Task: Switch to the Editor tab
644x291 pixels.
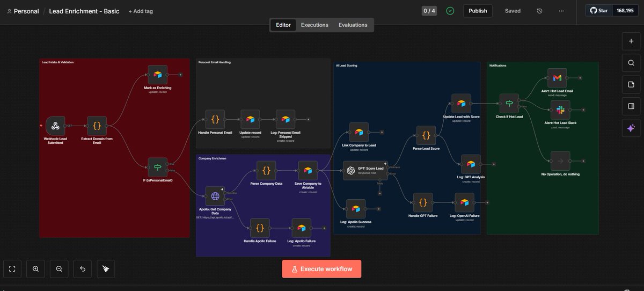Action: click(283, 25)
